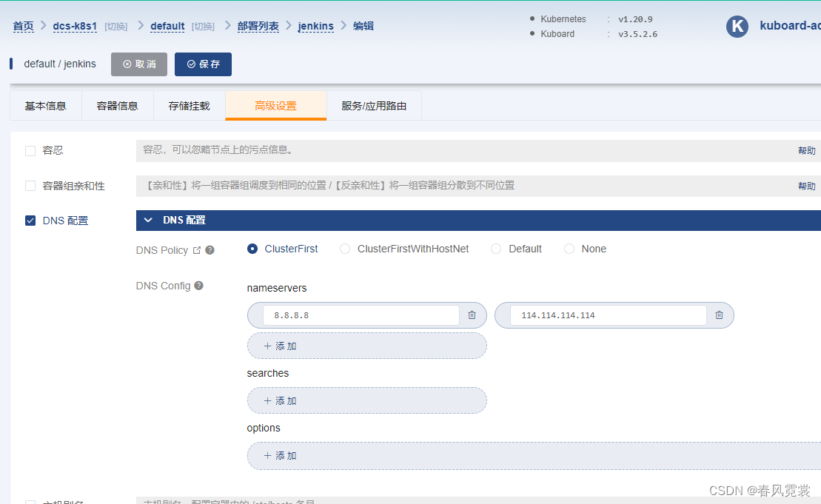The height and width of the screenshot is (504, 821).
Task: Open the 存储挂载 tab
Action: click(x=189, y=105)
